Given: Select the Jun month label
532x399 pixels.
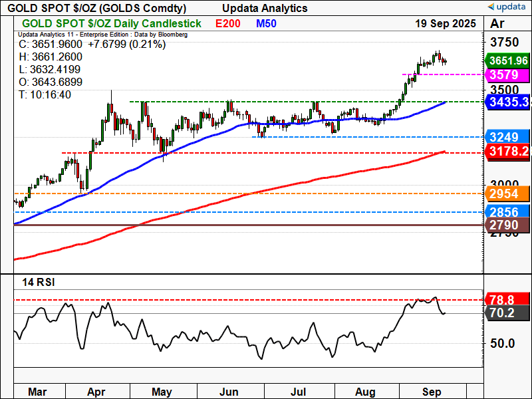Looking at the screenshot, I should point(229,392).
